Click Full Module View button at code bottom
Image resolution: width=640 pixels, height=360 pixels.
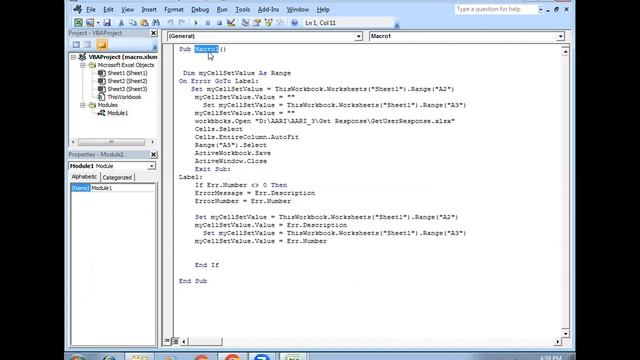(x=176, y=341)
